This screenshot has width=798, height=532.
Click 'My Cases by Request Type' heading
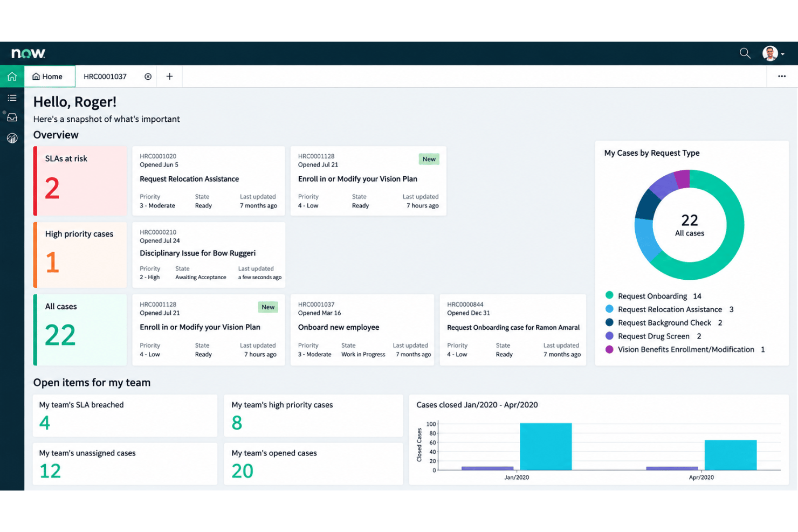click(652, 153)
